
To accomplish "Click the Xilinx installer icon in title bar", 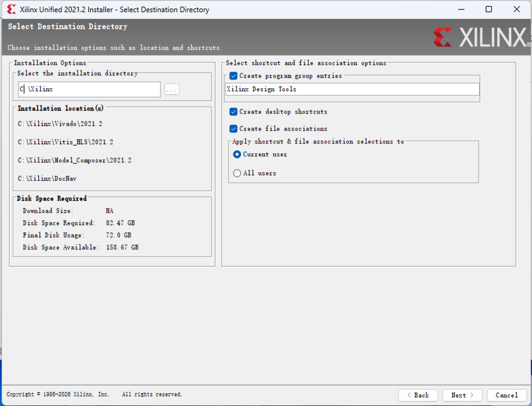I will pyautogui.click(x=11, y=9).
